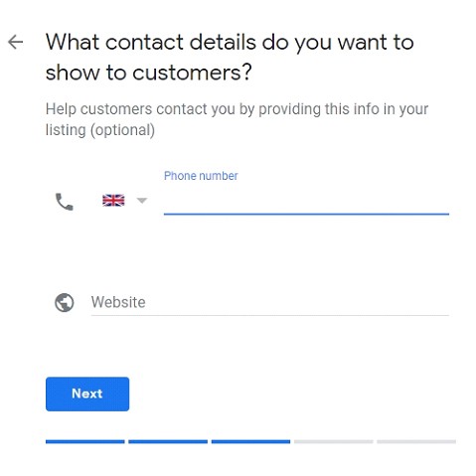This screenshot has width=476, height=476.
Task: Click gray underline beneath Website field
Action: pyautogui.click(x=270, y=315)
